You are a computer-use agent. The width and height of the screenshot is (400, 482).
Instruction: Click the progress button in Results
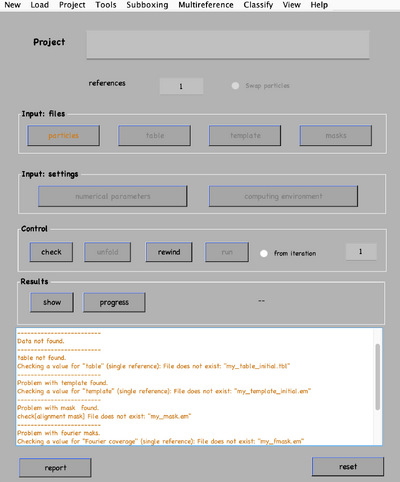[114, 303]
